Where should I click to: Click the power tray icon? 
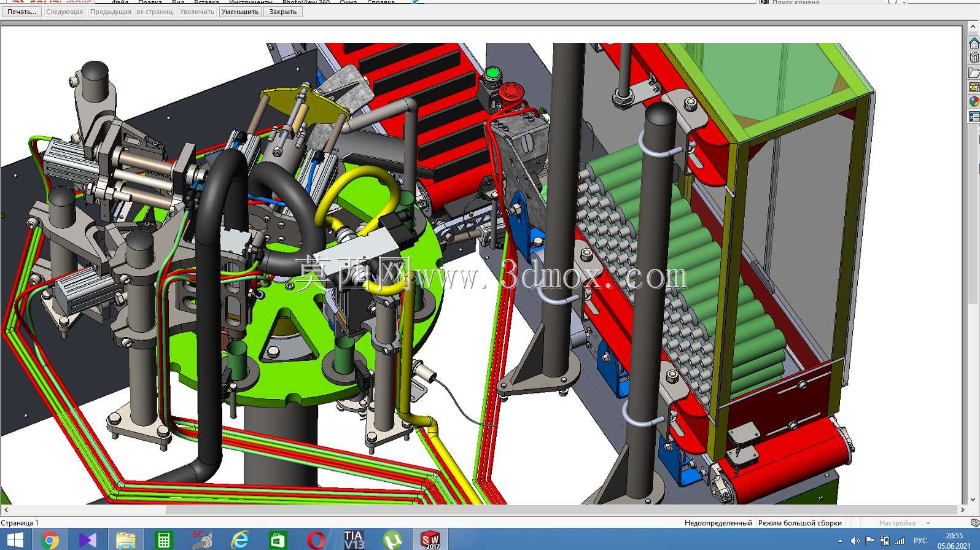click(885, 541)
